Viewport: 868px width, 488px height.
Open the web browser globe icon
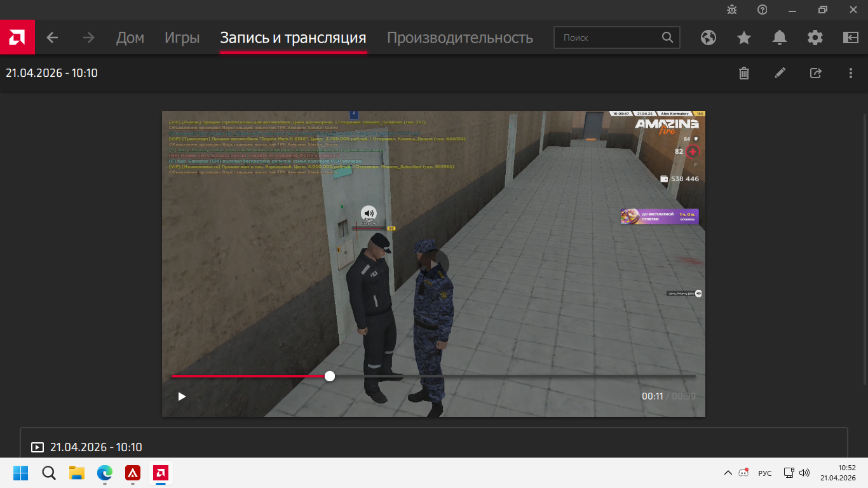tap(709, 37)
